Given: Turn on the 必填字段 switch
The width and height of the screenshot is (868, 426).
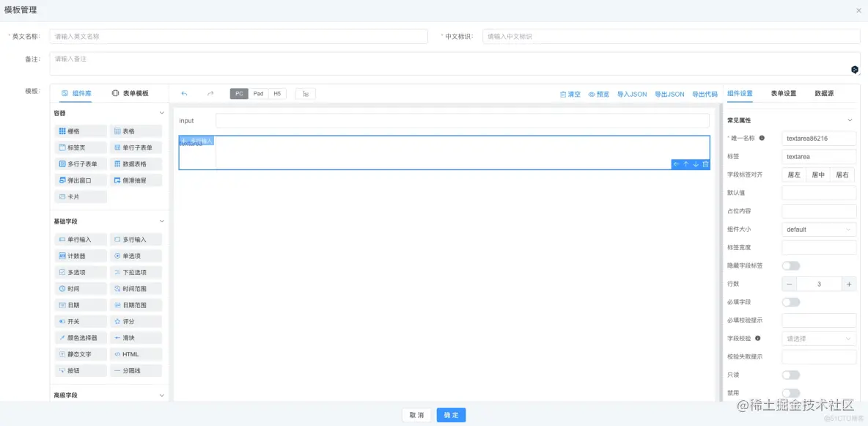Looking at the screenshot, I should point(792,301).
